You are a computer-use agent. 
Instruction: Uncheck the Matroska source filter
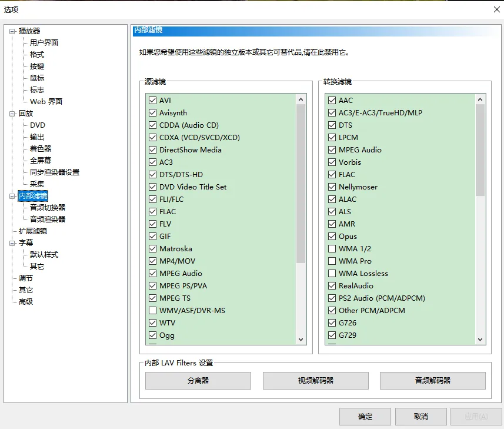(152, 248)
